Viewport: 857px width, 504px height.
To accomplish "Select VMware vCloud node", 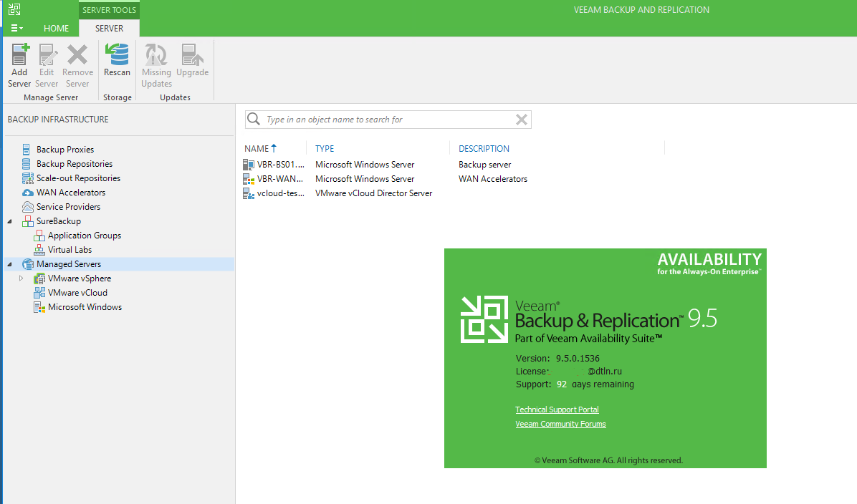I will coord(77,293).
